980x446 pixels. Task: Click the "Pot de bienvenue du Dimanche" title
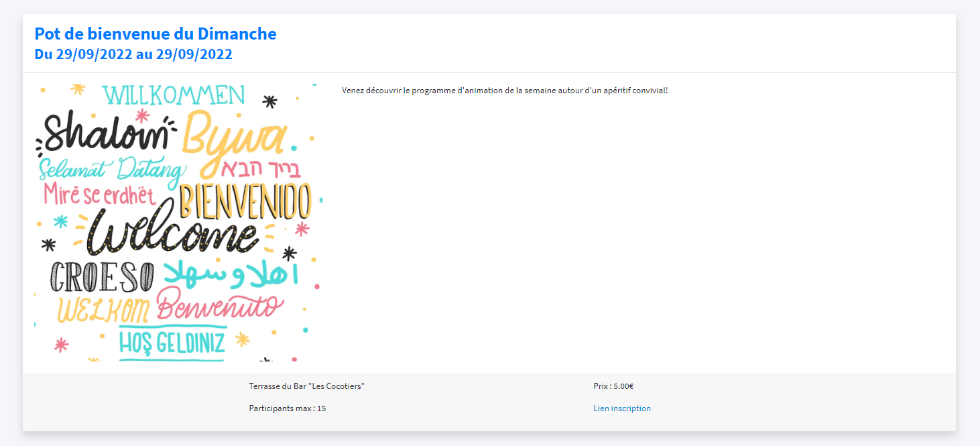156,34
